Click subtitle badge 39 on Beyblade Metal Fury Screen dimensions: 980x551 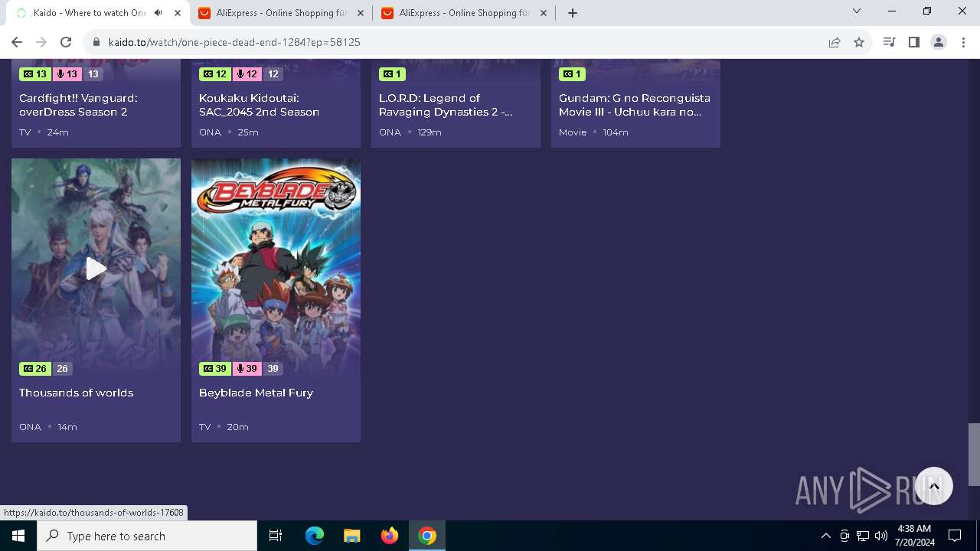215,369
